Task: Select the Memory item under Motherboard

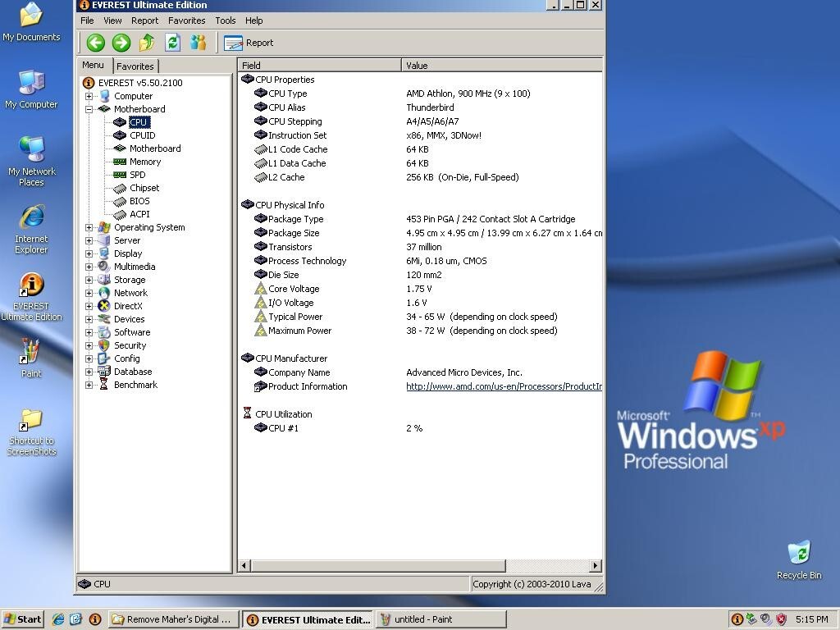Action: [x=145, y=162]
